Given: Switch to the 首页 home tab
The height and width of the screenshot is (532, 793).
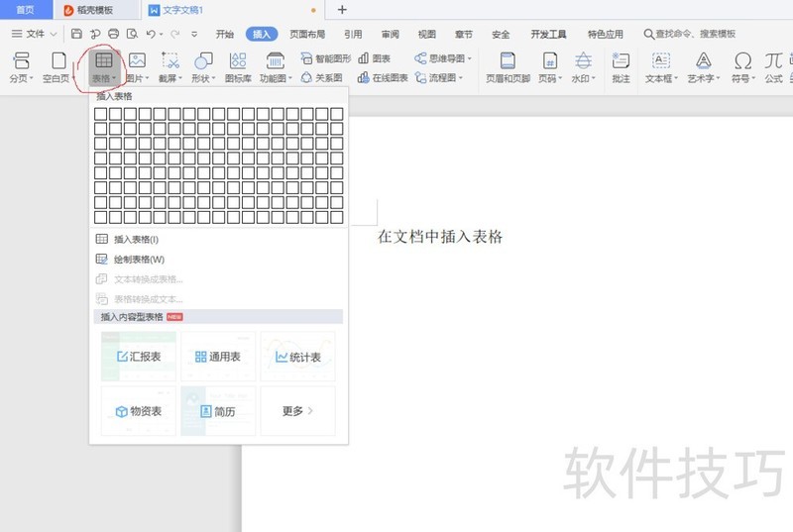Looking at the screenshot, I should [26, 10].
